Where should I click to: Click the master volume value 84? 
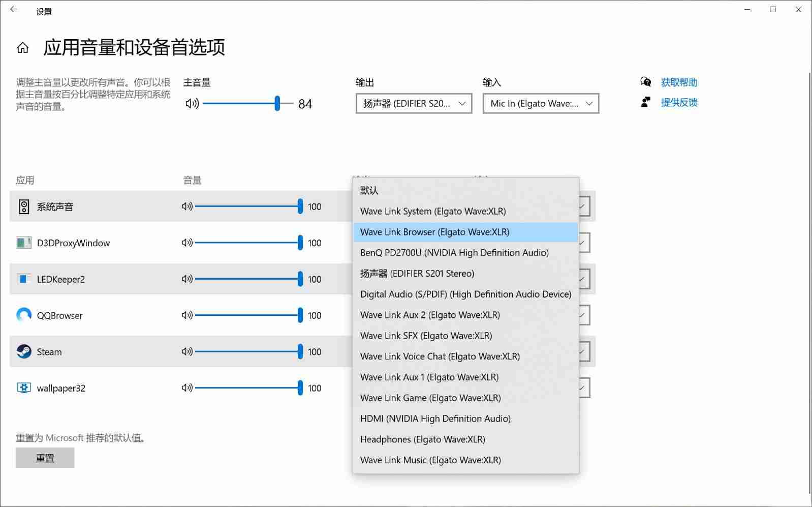305,104
